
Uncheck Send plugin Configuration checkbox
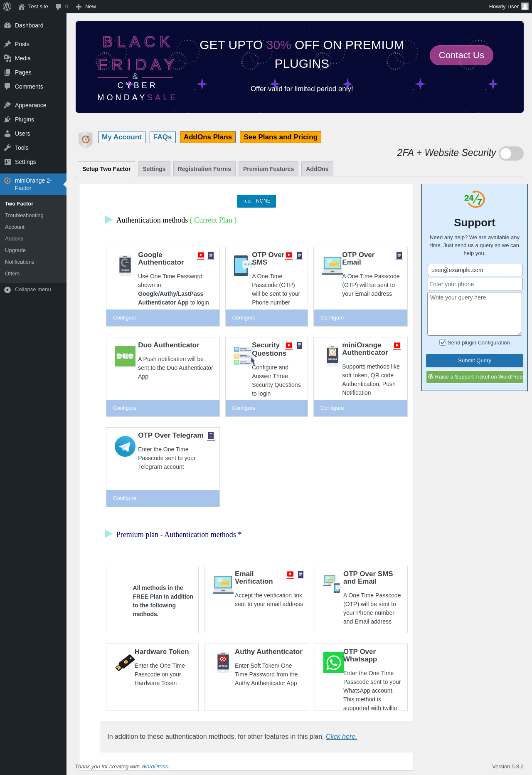[443, 342]
